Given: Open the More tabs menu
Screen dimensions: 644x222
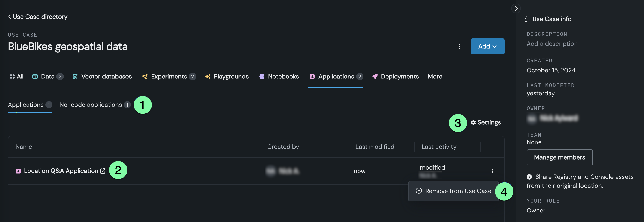Looking at the screenshot, I should click(x=435, y=77).
